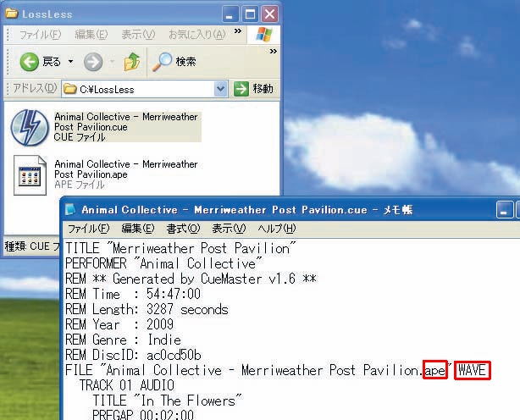Open the お気に入り(A) menu in Explorer
Viewport: 520px width, 420px height.
click(197, 35)
